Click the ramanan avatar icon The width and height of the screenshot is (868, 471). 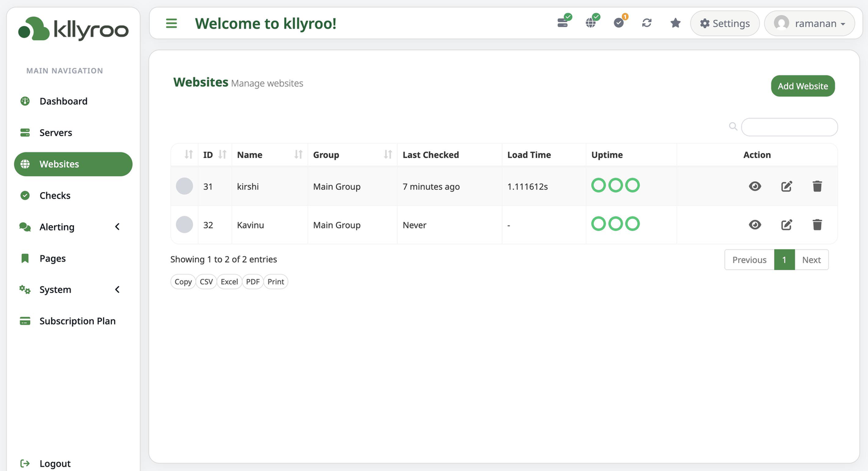(x=781, y=23)
